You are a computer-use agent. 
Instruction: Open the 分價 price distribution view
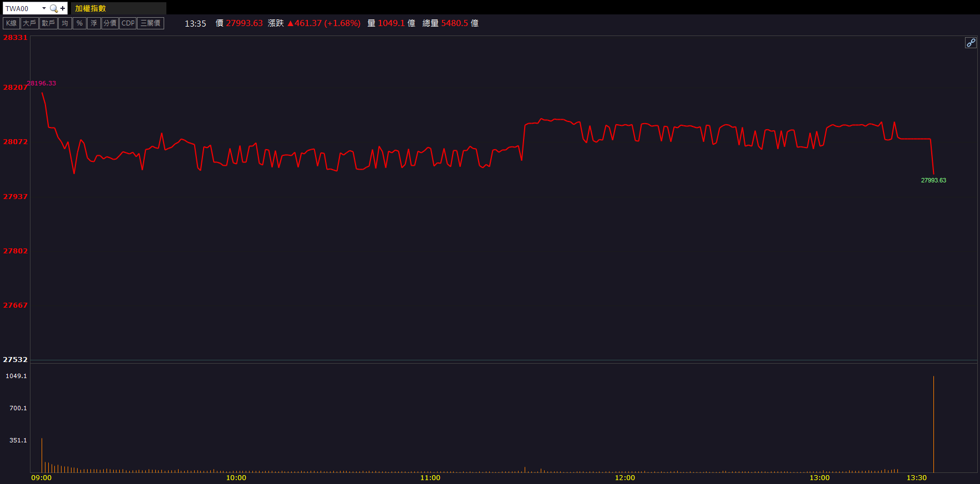pyautogui.click(x=110, y=23)
